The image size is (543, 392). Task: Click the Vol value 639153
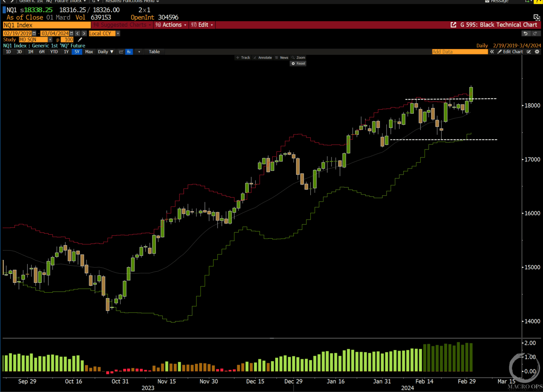click(101, 17)
